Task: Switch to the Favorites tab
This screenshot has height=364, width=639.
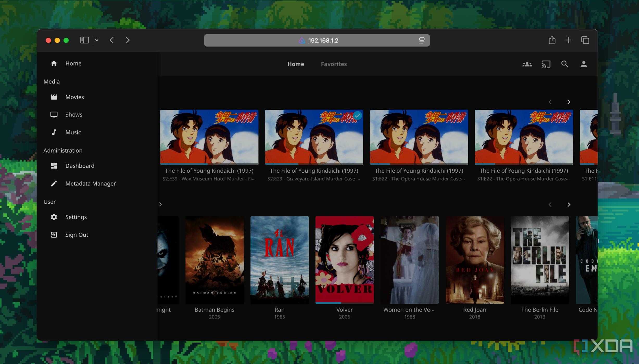Action: [x=334, y=64]
